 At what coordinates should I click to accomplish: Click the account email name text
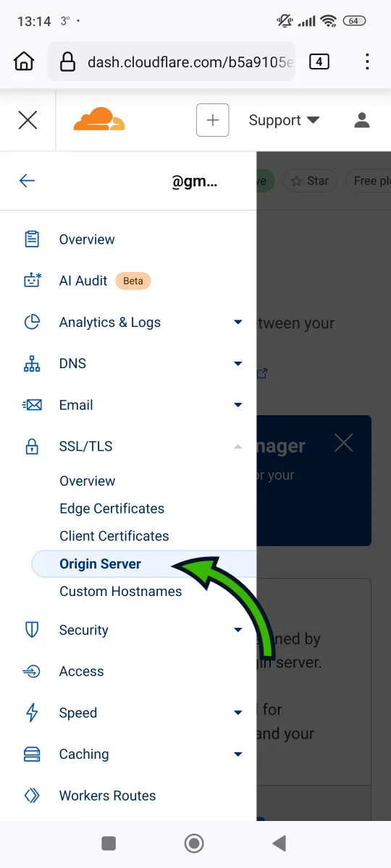(194, 182)
